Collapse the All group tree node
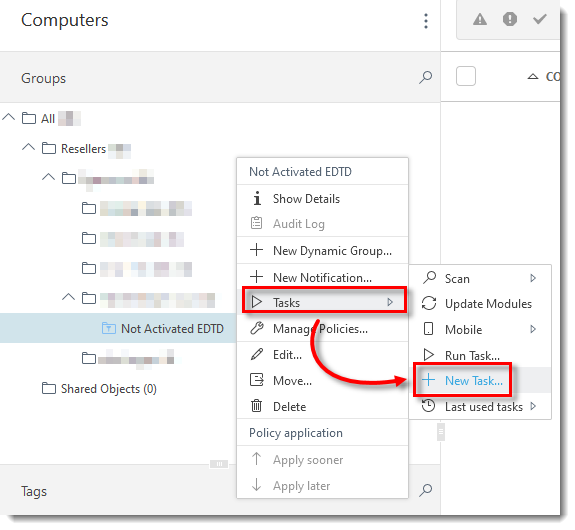The image size is (575, 530). [9, 118]
